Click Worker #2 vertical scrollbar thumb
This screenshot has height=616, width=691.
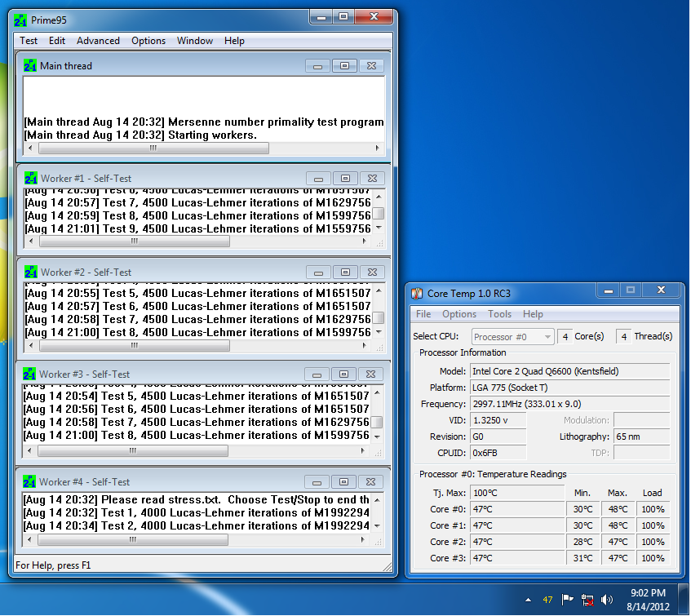[378, 317]
